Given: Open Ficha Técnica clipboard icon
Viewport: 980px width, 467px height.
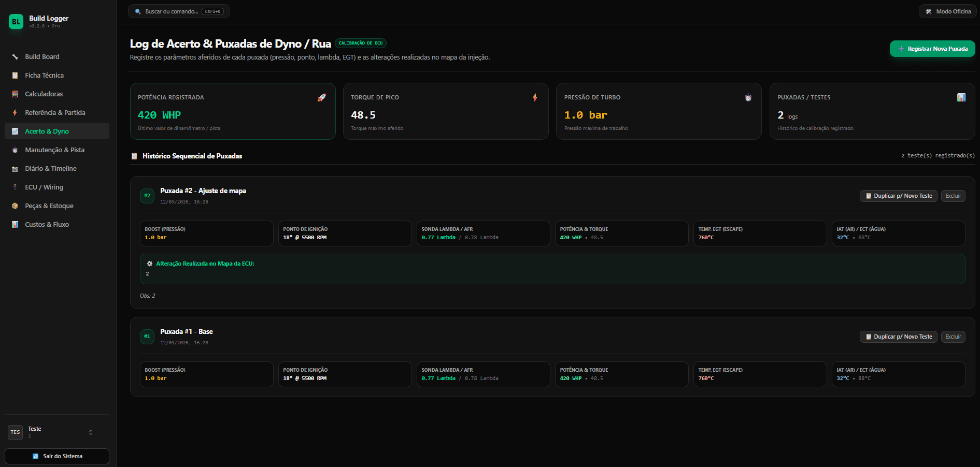Looking at the screenshot, I should click(x=15, y=76).
